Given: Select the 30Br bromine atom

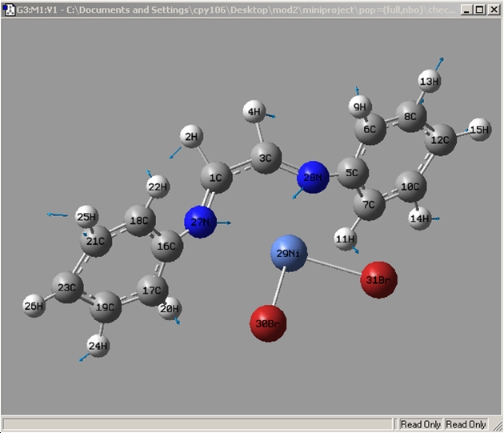Looking at the screenshot, I should (268, 323).
